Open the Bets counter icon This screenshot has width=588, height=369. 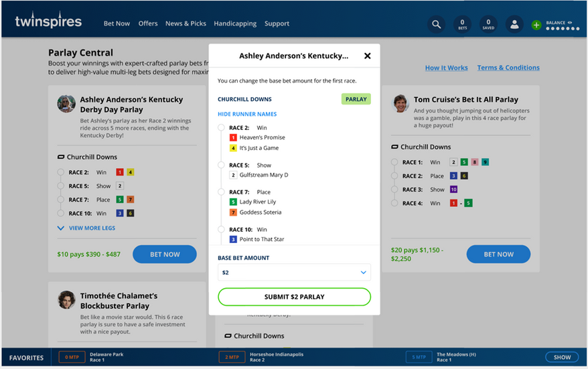462,25
